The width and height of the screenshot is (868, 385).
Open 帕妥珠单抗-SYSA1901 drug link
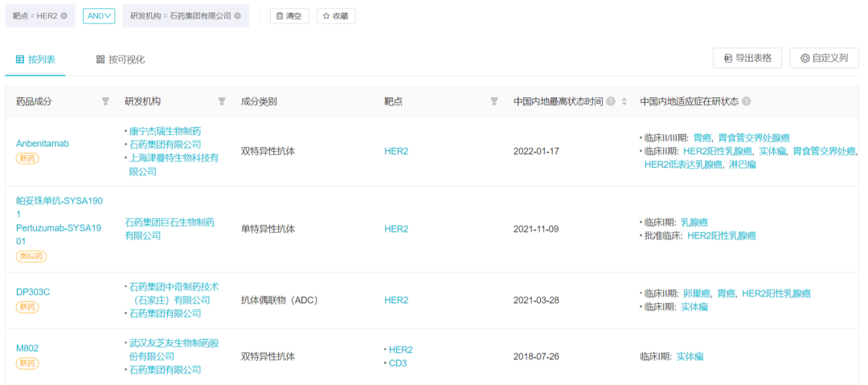click(59, 207)
